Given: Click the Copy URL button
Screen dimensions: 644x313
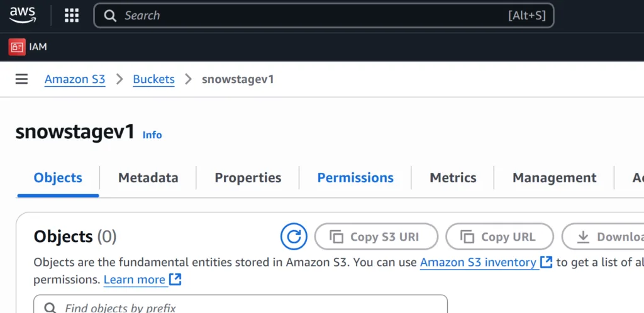Looking at the screenshot, I should 500,237.
